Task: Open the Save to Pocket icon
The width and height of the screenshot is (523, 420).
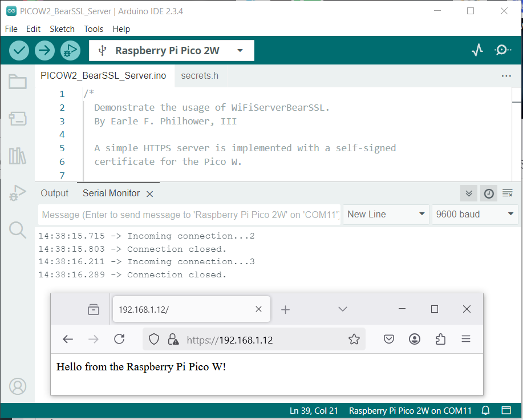Action: pos(389,340)
